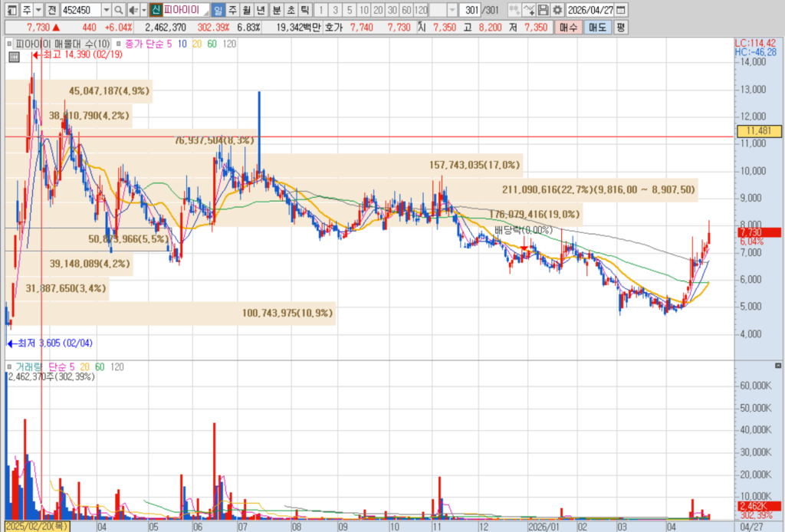Click the 최고 14,390 (02/19) annotation
The height and width of the screenshot is (532, 785).
(78, 54)
